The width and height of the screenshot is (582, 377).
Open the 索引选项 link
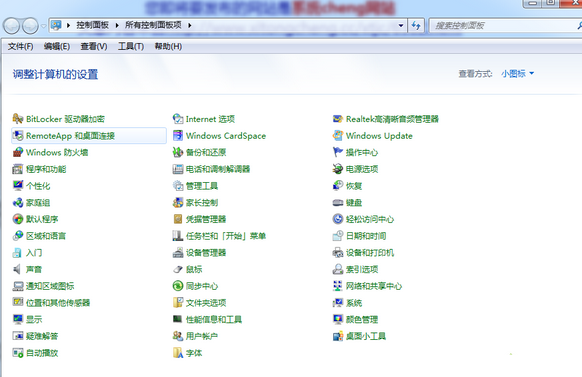[362, 269]
